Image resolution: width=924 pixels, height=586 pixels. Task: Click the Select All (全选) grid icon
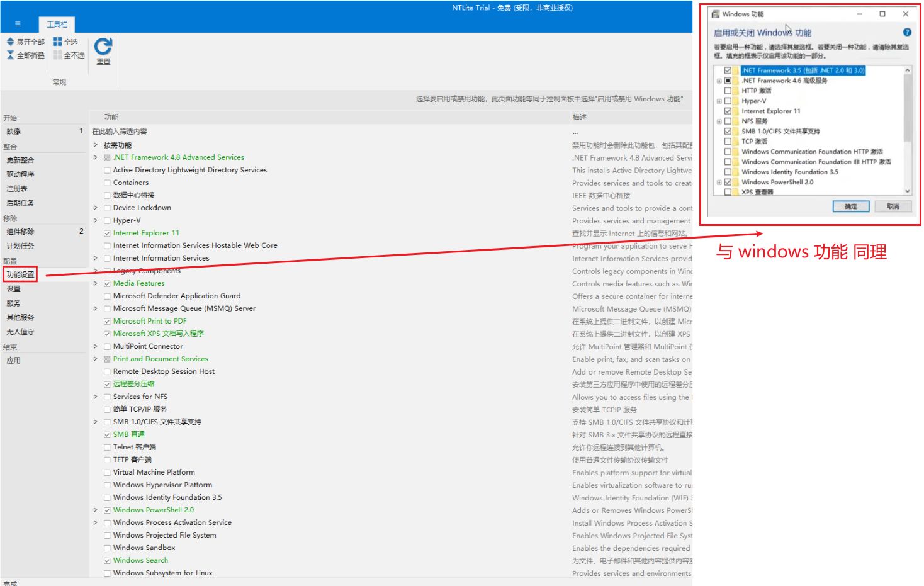[x=57, y=42]
